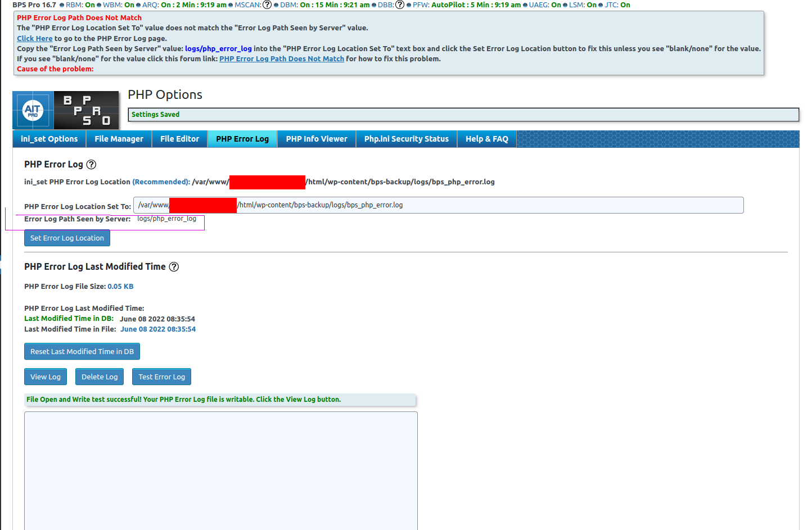Open the Php.ini Security Status tab
This screenshot has width=812, height=530.
(406, 139)
